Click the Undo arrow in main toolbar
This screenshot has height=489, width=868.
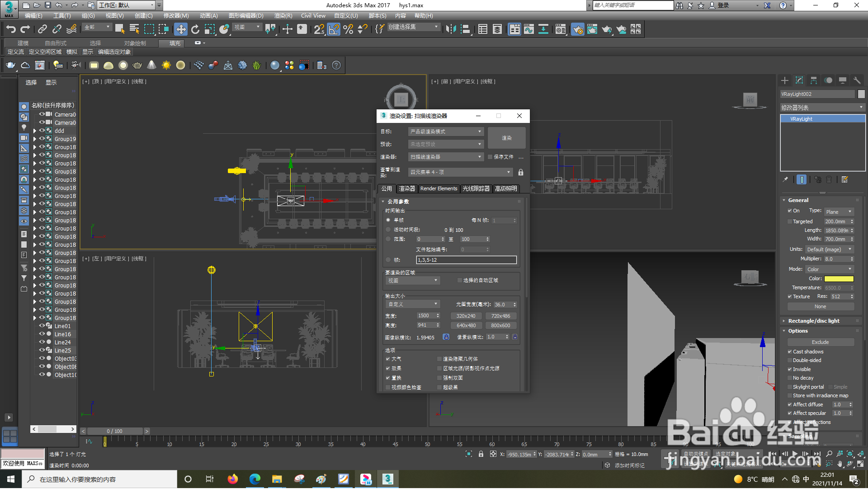tap(11, 30)
